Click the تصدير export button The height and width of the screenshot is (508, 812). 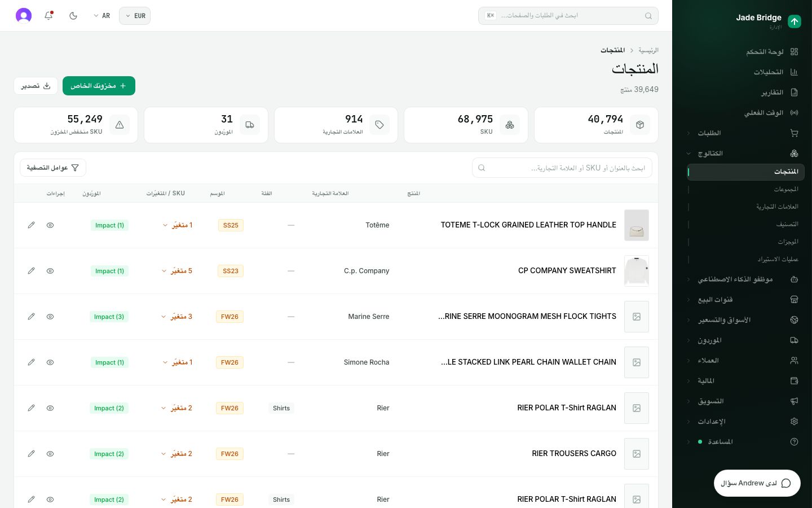36,86
